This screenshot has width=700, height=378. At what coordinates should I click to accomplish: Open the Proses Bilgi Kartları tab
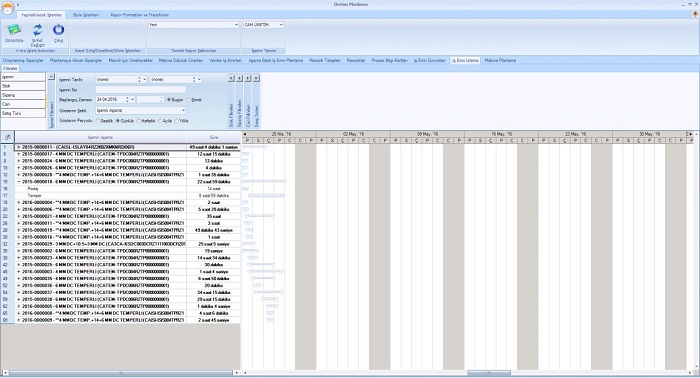click(x=389, y=60)
